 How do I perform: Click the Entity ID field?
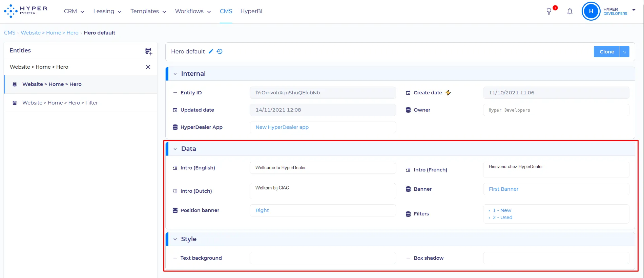323,93
